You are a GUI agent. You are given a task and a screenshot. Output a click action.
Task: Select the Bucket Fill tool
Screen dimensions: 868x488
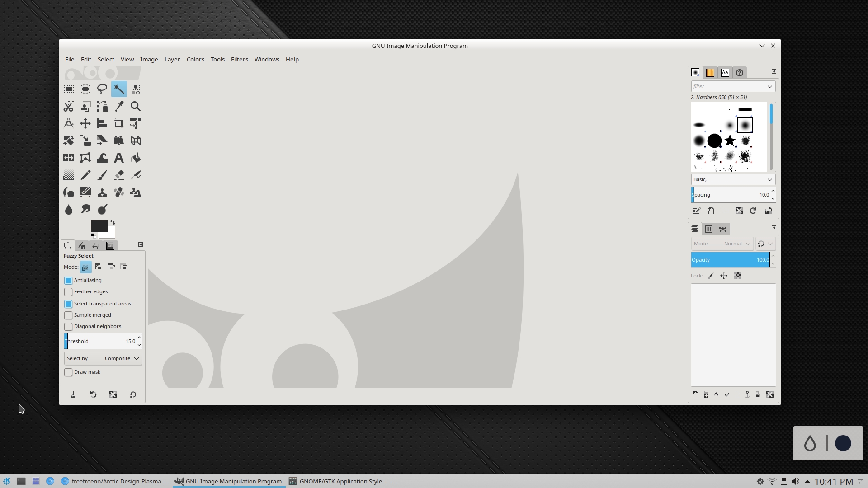(136, 158)
